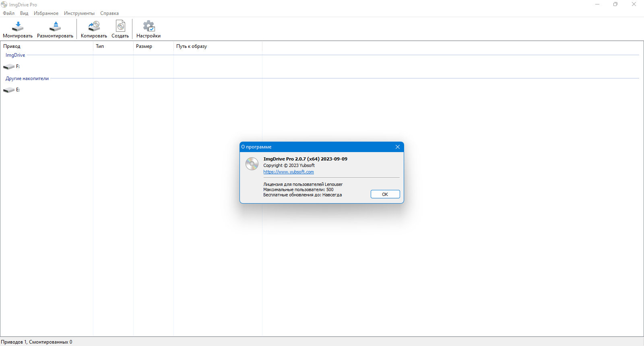Viewport: 644px width, 346px height.
Task: Click the status bar text Приводов 1
Action: pos(37,342)
